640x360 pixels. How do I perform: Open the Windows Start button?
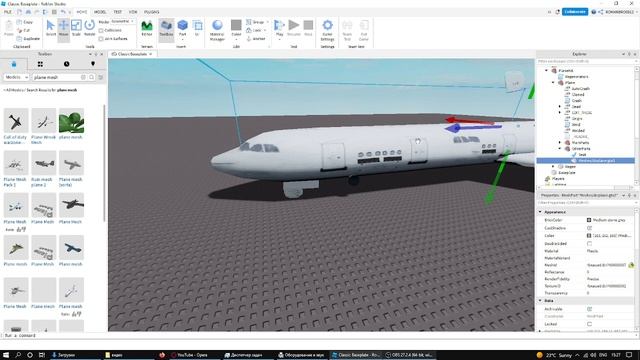coord(6,355)
